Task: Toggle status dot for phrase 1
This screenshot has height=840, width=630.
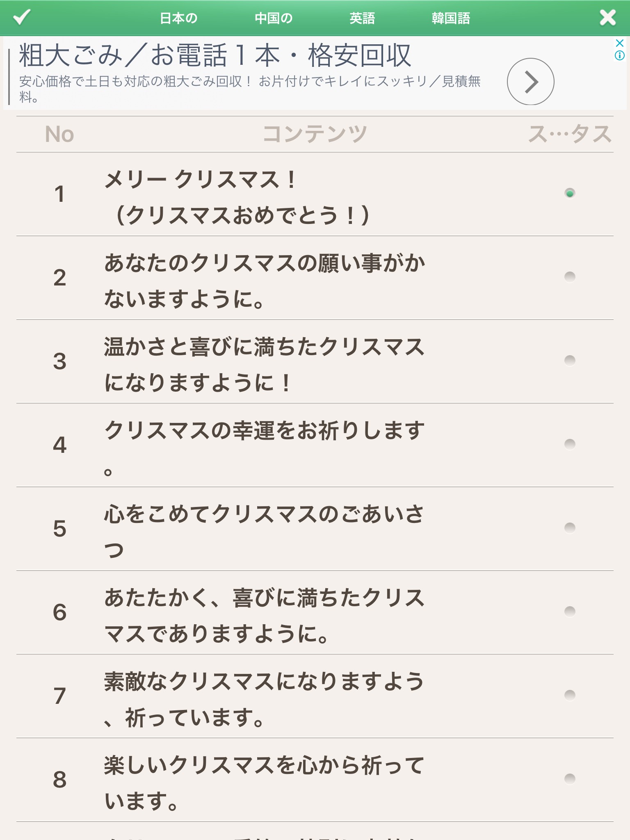Action: click(570, 193)
